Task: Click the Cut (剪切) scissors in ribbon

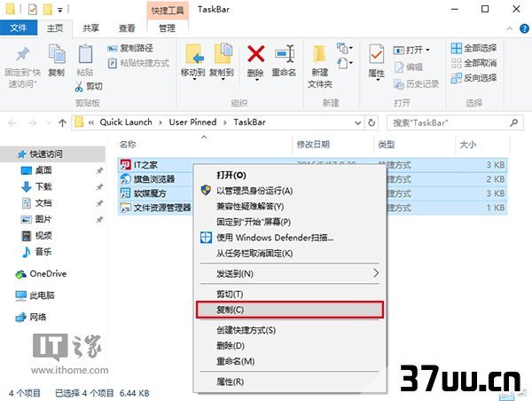Action: pos(79,87)
